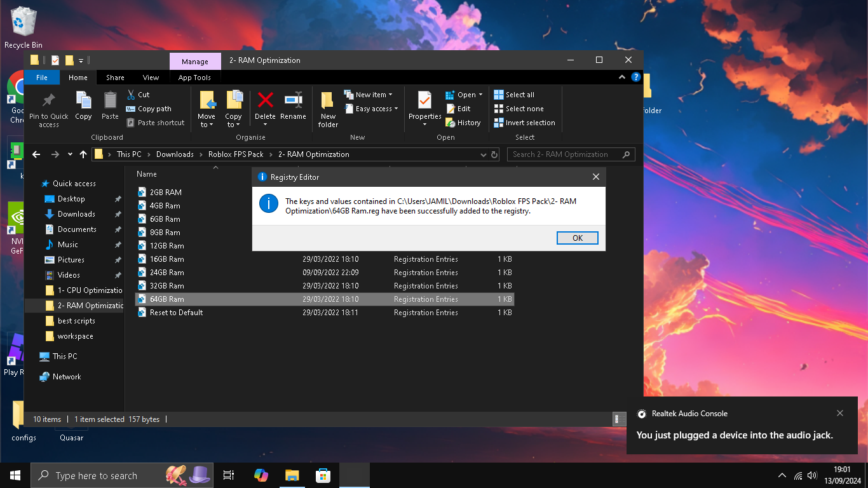
Task: Click the File Explorer taskbar icon
Action: [292, 475]
